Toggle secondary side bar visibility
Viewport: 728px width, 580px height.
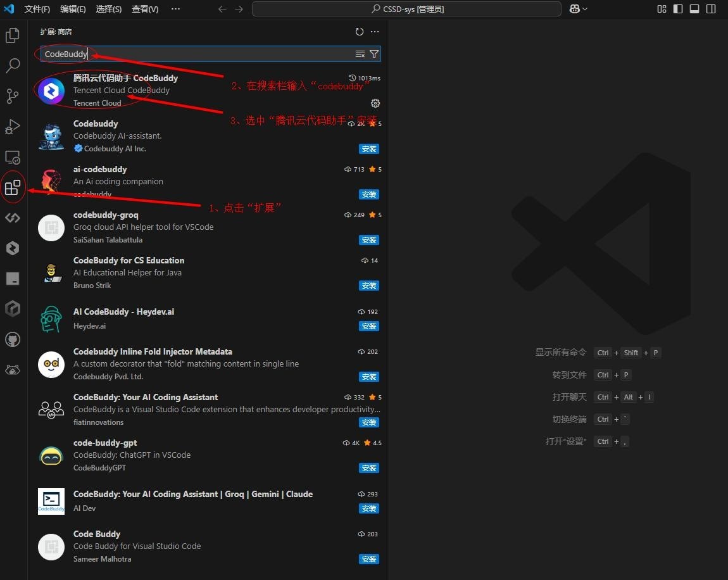[711, 9]
